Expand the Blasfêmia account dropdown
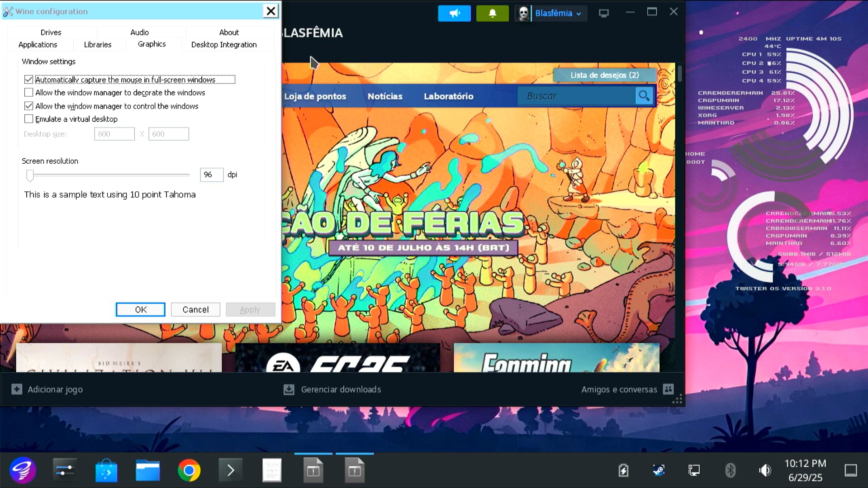This screenshot has height=488, width=868. pyautogui.click(x=579, y=14)
